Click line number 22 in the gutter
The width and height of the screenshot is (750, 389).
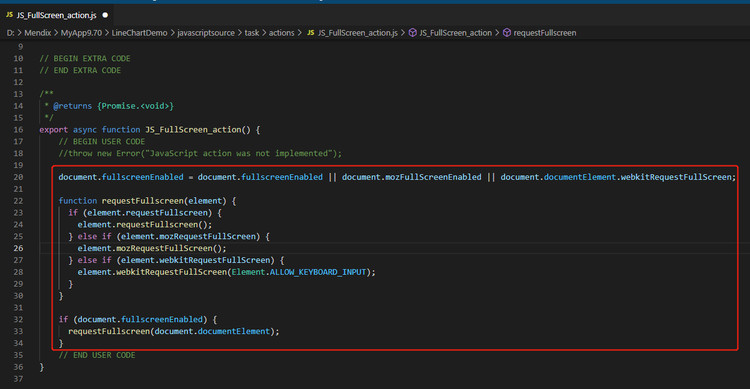point(18,201)
